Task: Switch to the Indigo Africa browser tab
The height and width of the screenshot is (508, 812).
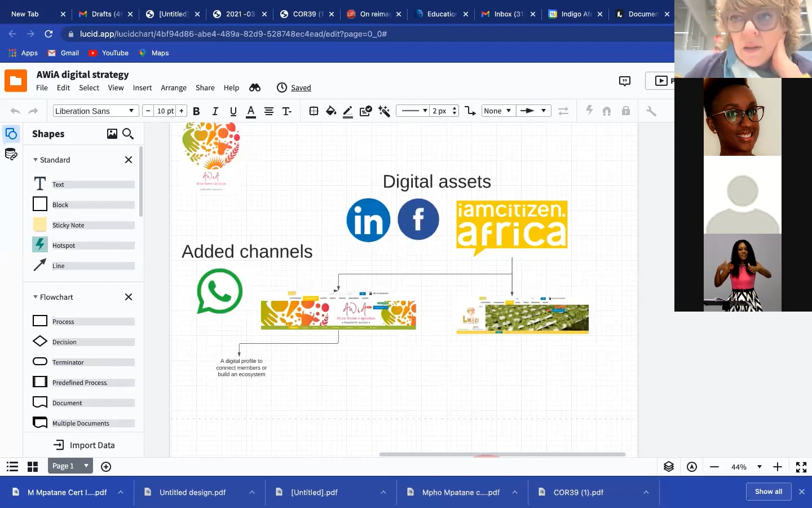Action: coord(575,14)
